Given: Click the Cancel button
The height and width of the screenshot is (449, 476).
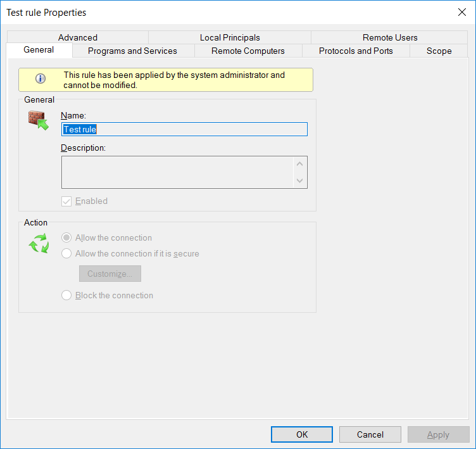Looking at the screenshot, I should (370, 434).
